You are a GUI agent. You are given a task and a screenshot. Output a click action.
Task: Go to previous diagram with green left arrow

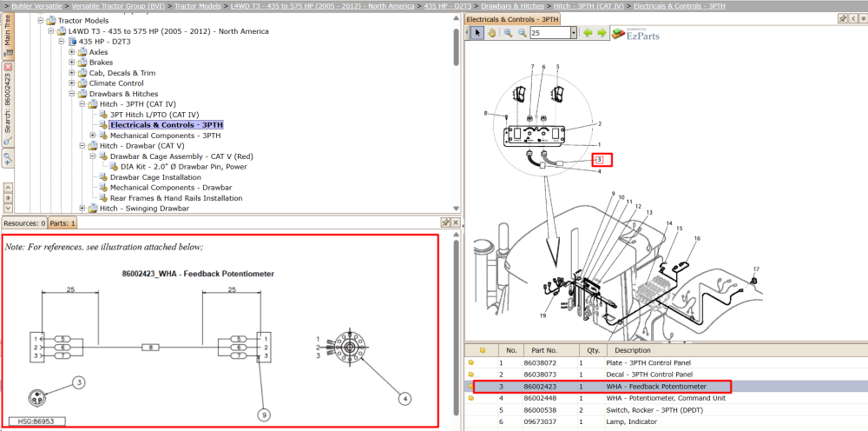point(588,33)
